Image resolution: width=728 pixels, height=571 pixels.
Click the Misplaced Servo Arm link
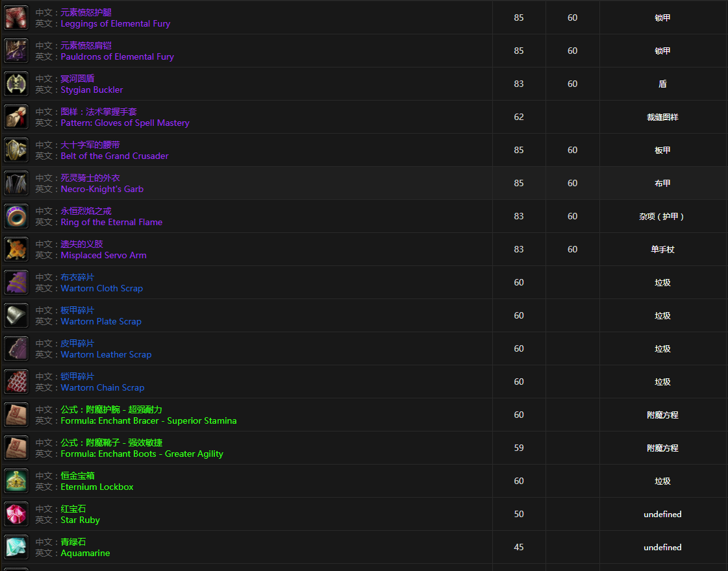click(x=103, y=255)
